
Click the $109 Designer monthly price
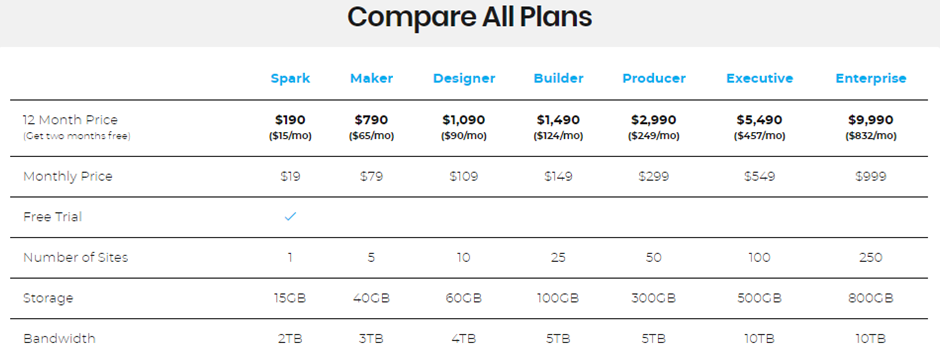(464, 177)
